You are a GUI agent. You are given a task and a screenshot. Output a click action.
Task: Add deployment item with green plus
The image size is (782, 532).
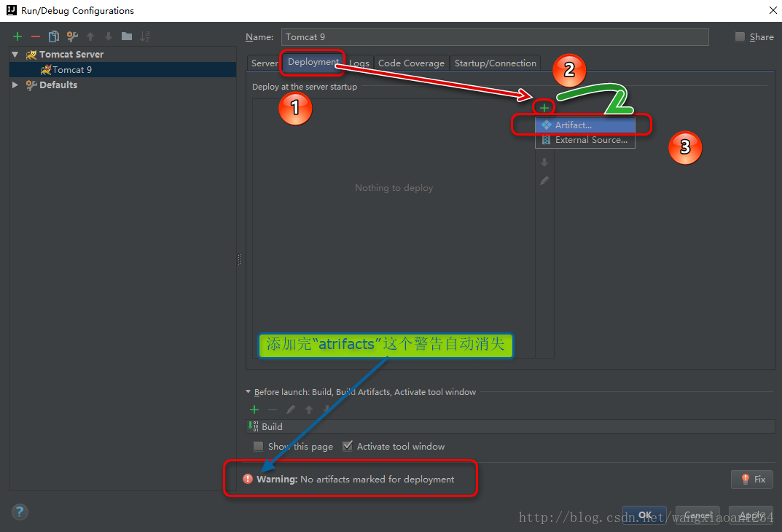pyautogui.click(x=544, y=108)
